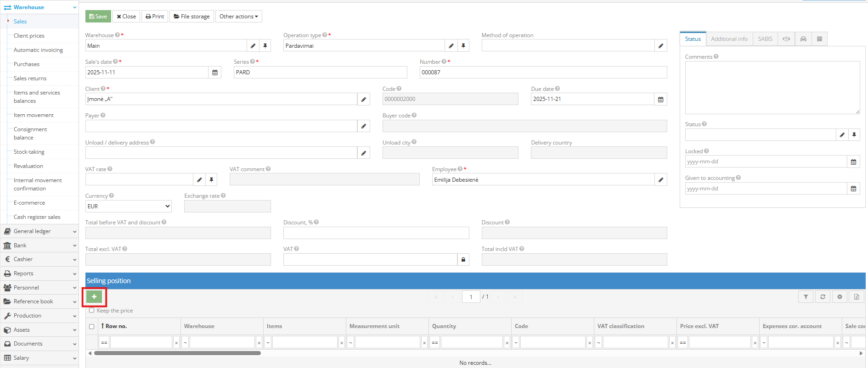
Task: Enable the Keep the price checkbox
Action: [92, 311]
